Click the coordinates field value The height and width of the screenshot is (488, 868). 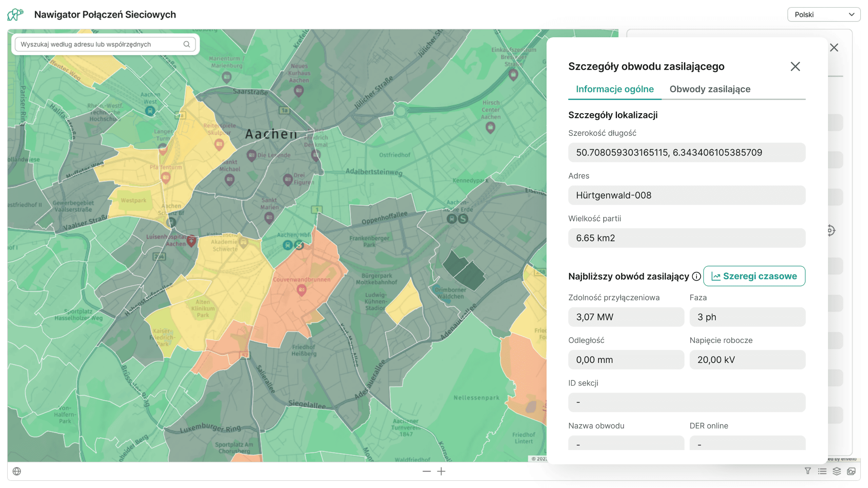[687, 152]
